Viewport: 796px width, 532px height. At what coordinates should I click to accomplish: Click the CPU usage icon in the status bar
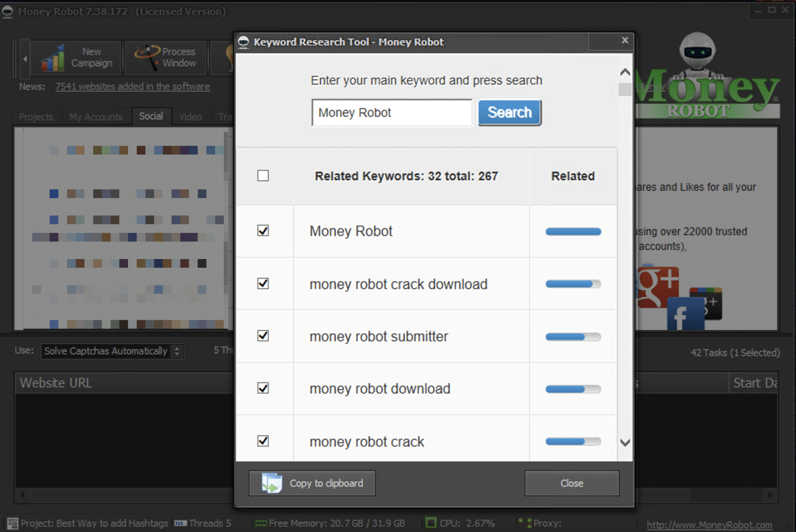(x=430, y=523)
